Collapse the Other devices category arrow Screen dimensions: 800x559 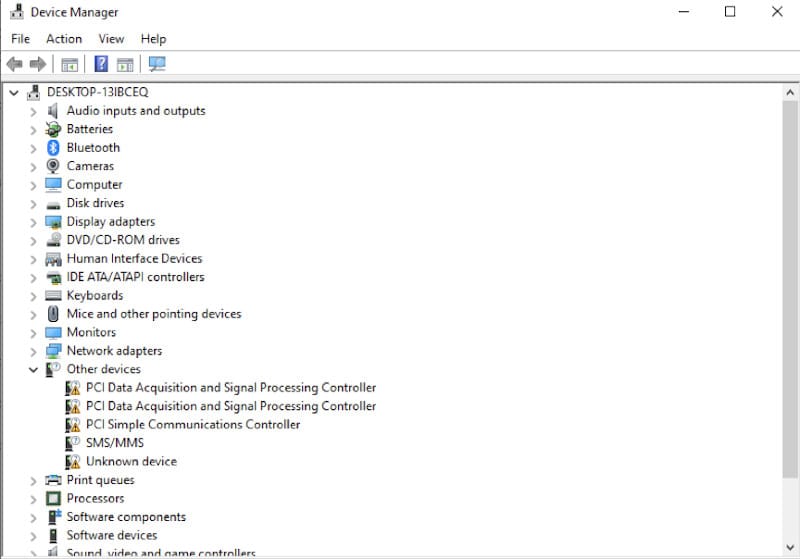click(34, 370)
